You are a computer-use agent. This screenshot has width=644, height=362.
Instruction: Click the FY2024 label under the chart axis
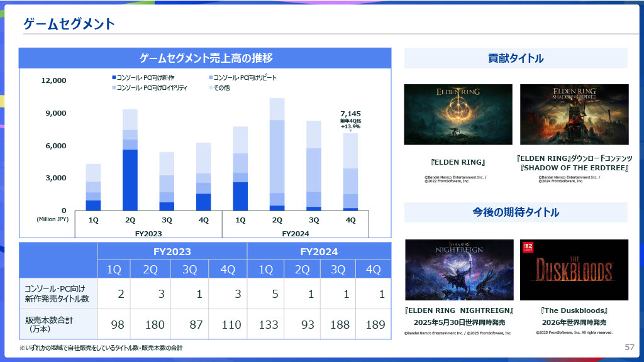296,234
